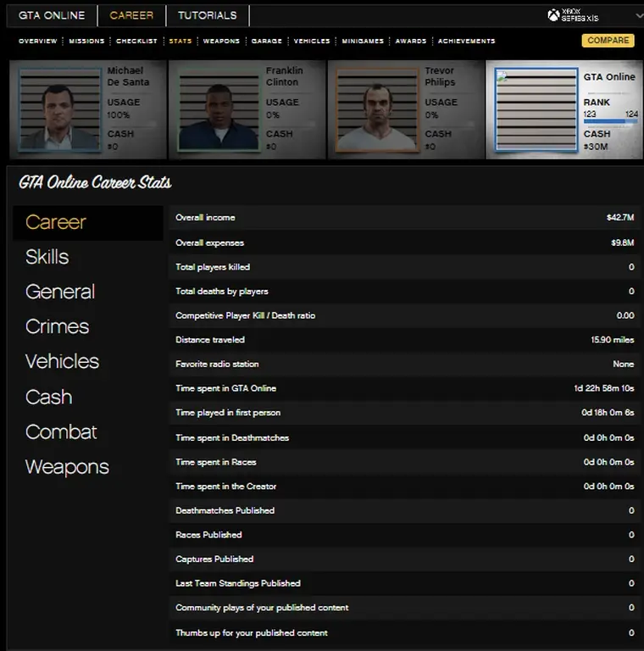View the Cash stats category
Image resolution: width=644 pixels, height=651 pixels.
(x=48, y=397)
